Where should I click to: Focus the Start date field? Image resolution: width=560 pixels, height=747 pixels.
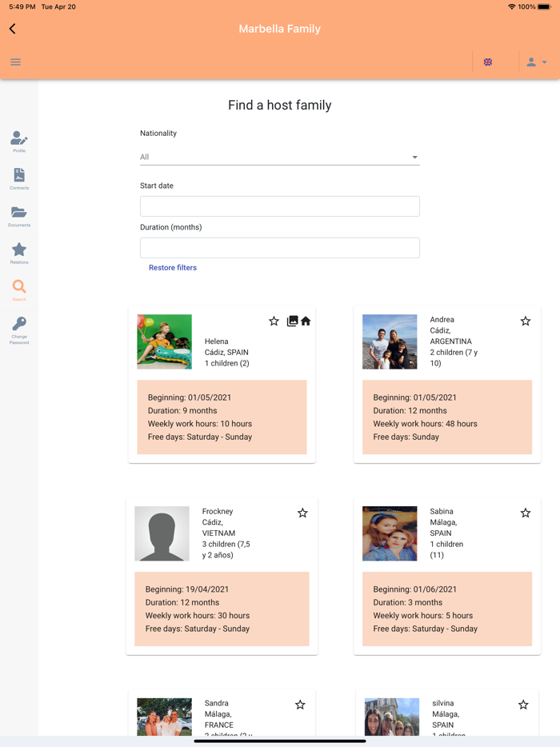tap(280, 206)
